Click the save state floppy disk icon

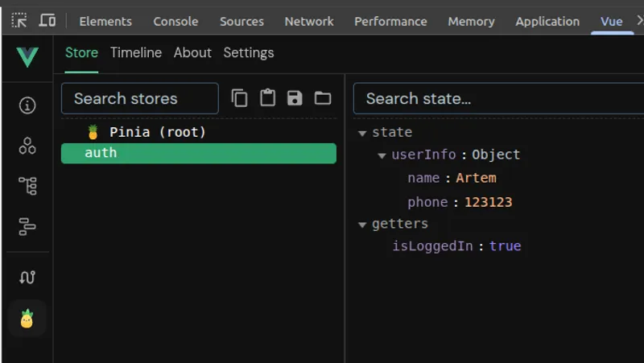295,98
